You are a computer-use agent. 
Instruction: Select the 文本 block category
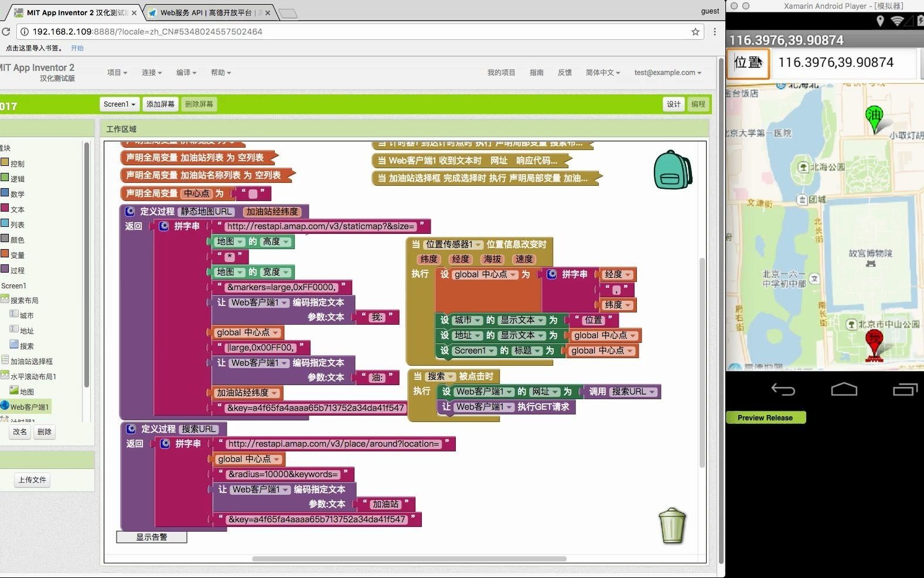coord(12,209)
